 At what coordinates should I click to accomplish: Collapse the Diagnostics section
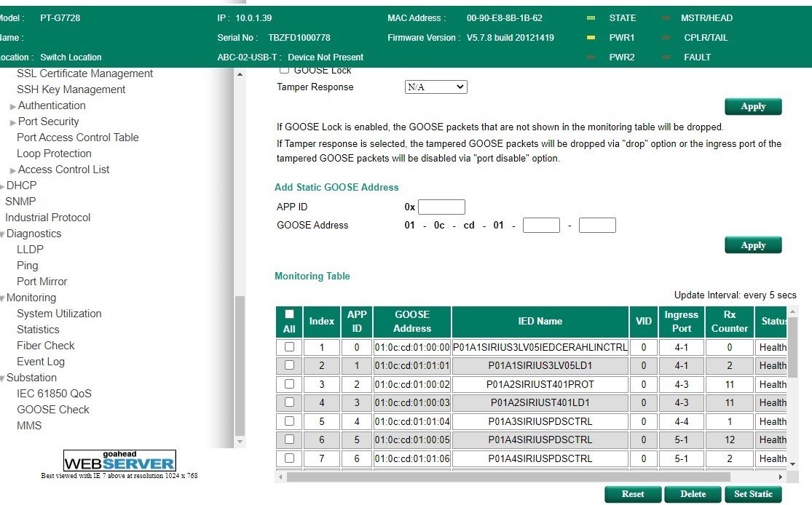tap(3, 234)
